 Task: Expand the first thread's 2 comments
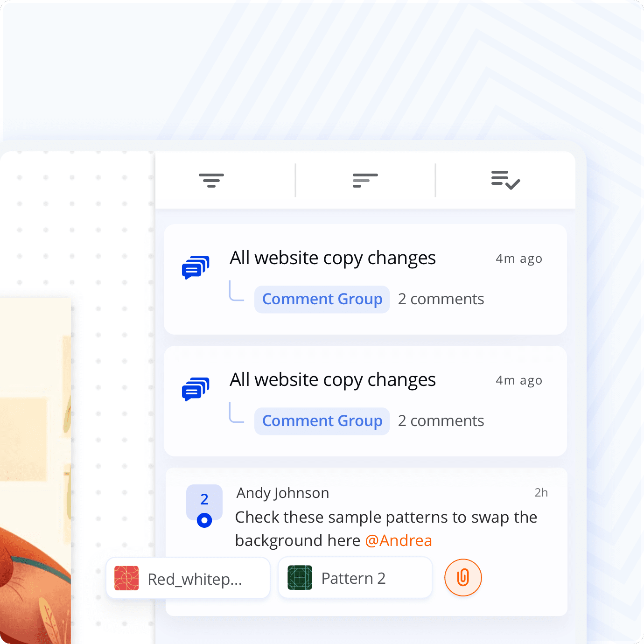click(x=441, y=299)
